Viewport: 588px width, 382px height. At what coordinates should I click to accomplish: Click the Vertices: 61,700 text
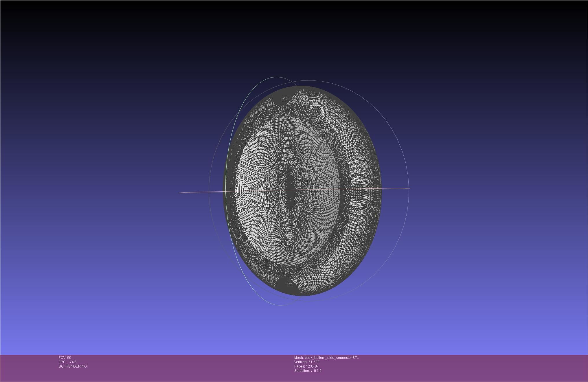307,362
